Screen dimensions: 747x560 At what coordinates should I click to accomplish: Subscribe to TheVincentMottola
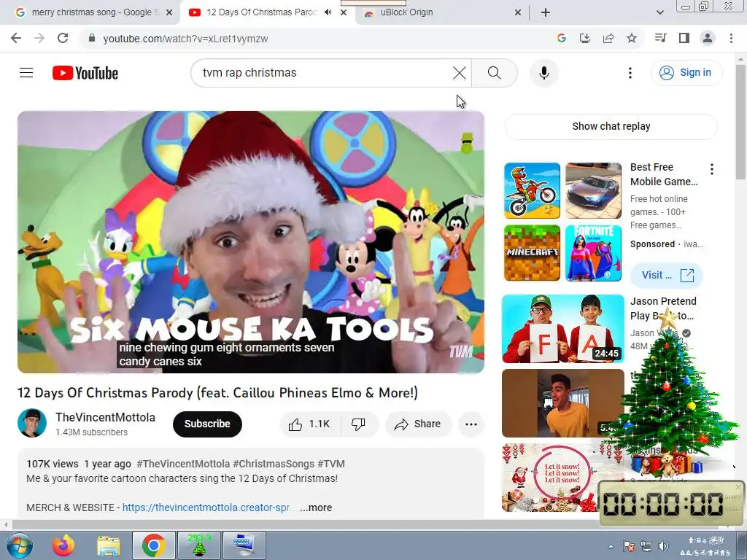pos(207,424)
